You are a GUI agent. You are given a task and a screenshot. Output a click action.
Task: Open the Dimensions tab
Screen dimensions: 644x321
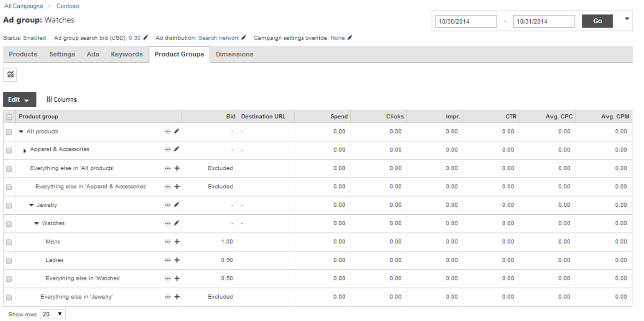coord(235,54)
